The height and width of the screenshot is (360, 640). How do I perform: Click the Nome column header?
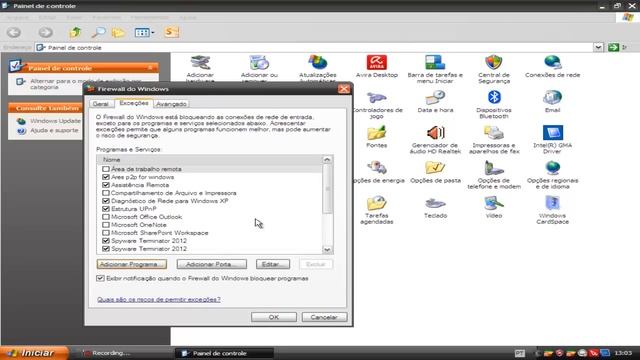209,160
